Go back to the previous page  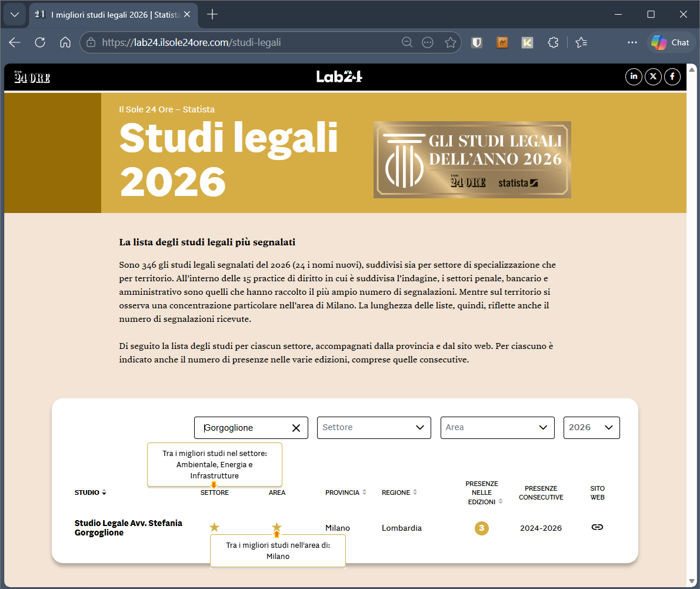[15, 42]
